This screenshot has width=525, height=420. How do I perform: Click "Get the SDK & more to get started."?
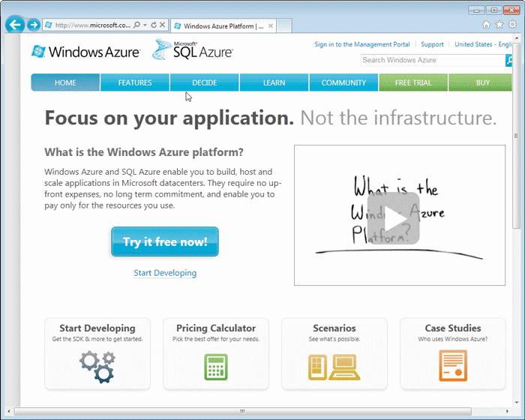[97, 339]
